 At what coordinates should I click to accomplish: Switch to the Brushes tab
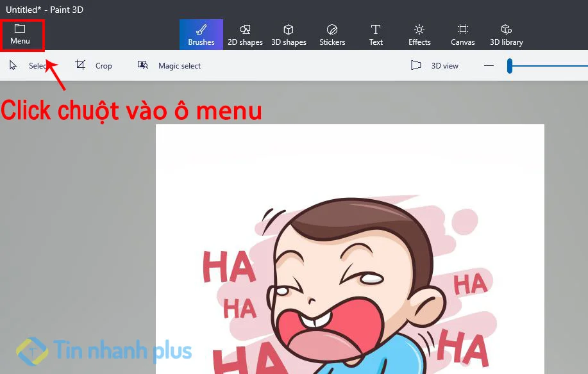(201, 35)
